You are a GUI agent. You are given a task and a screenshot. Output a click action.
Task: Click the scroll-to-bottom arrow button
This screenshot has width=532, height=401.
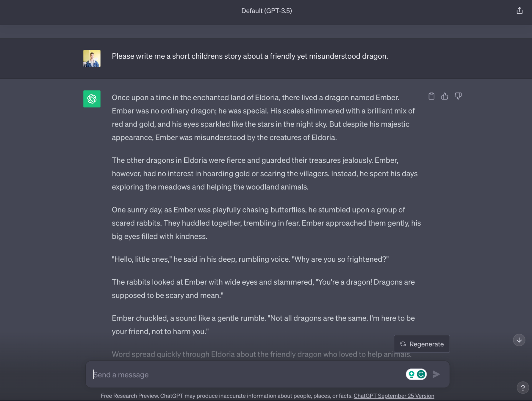tap(519, 340)
